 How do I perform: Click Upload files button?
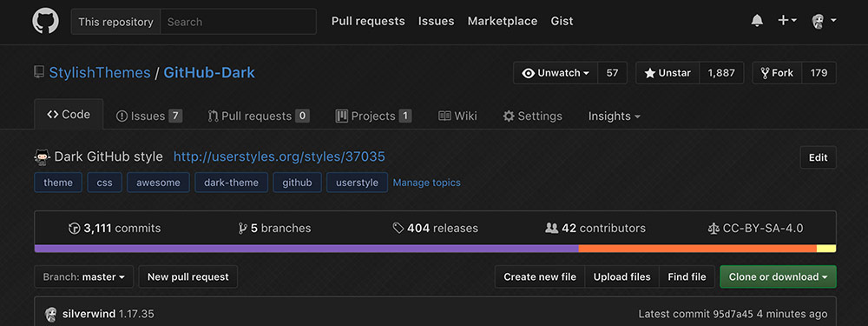[x=622, y=276]
